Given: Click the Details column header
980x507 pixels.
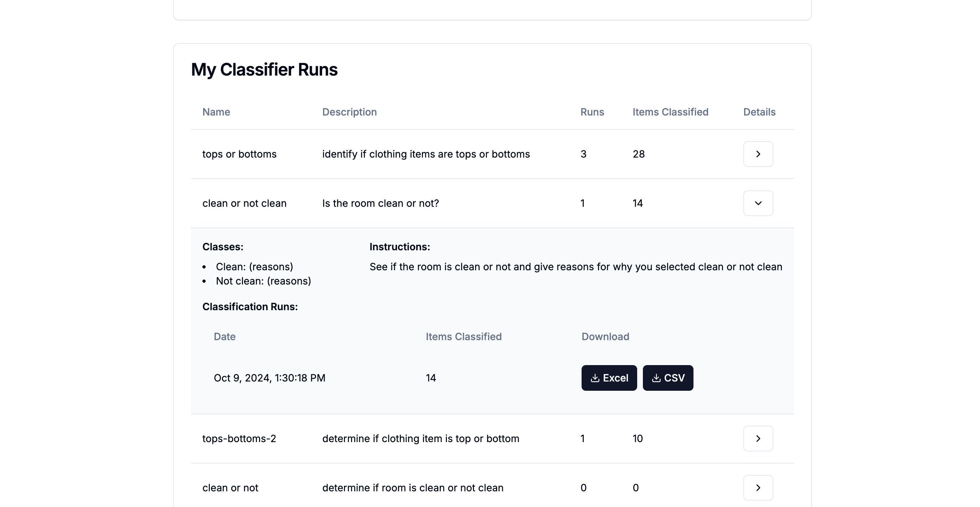Looking at the screenshot, I should (x=759, y=112).
